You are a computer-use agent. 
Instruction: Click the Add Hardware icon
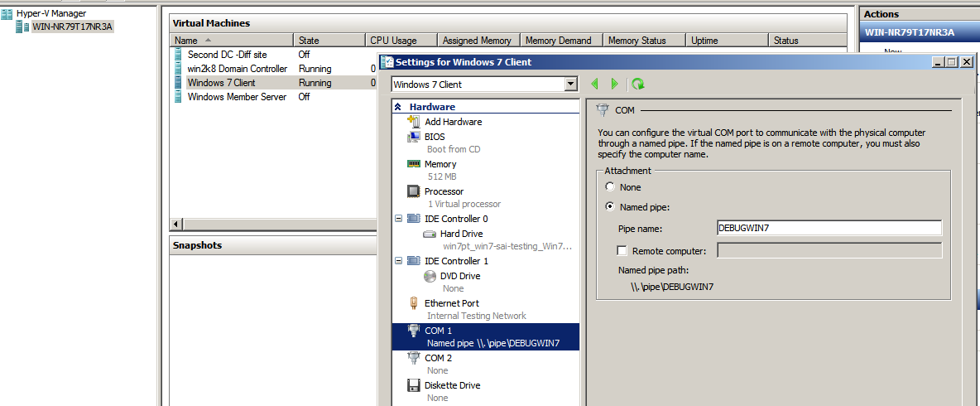pos(414,121)
